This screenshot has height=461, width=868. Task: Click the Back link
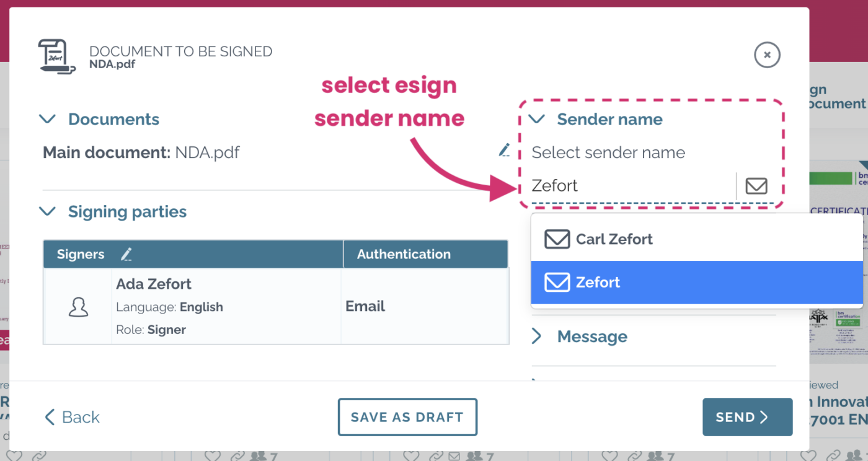(71, 417)
